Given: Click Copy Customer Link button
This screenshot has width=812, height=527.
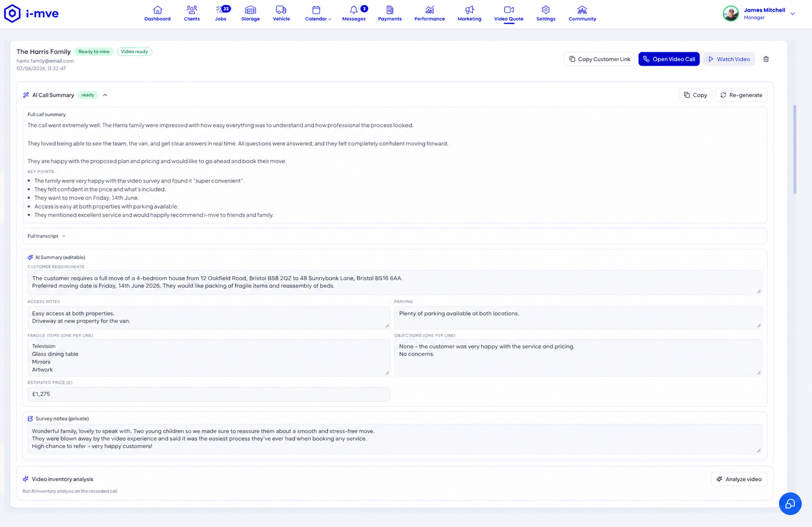Looking at the screenshot, I should coord(599,59).
